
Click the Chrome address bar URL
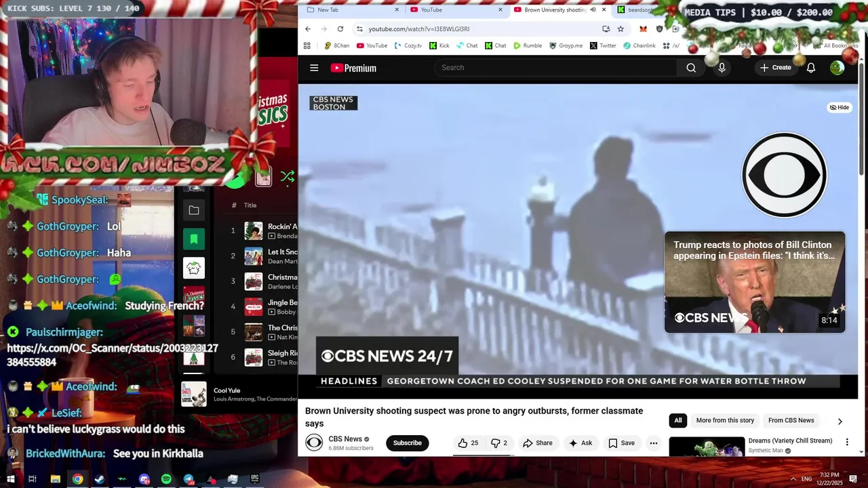(419, 29)
